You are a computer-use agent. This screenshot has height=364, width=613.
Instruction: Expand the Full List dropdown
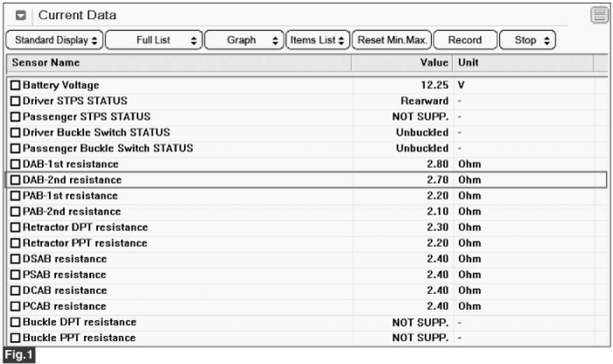154,40
